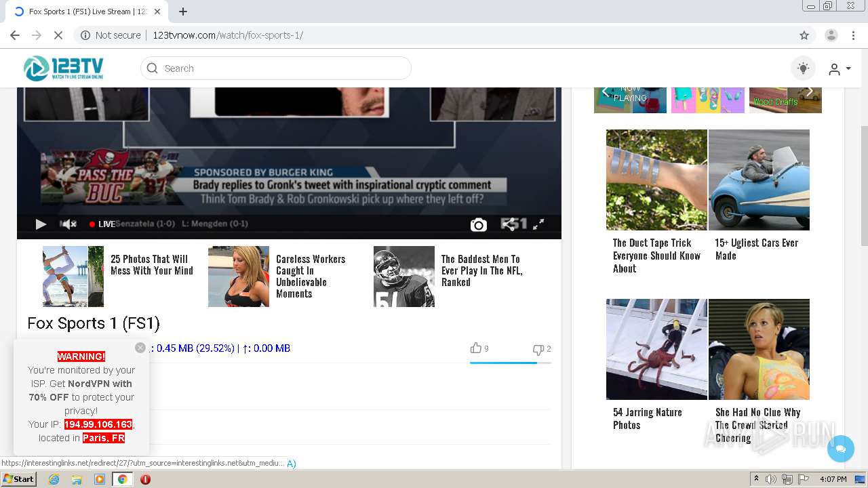Open '54 Jarring Nature Photos' article
The image size is (868, 488).
pyautogui.click(x=648, y=419)
